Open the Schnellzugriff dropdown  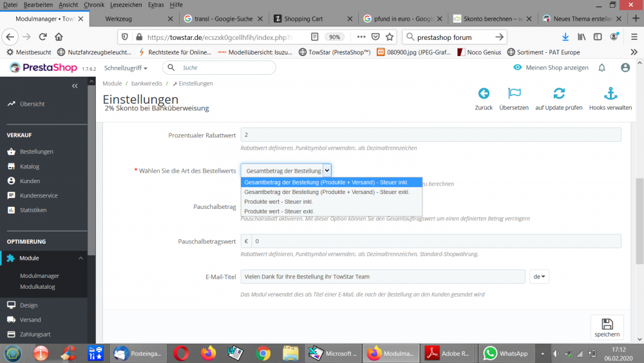(x=126, y=68)
